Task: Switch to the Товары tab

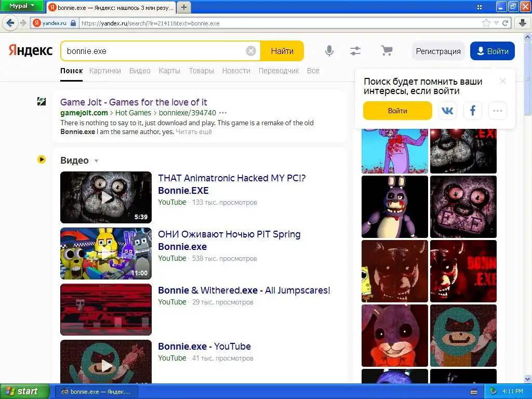Action: point(201,71)
